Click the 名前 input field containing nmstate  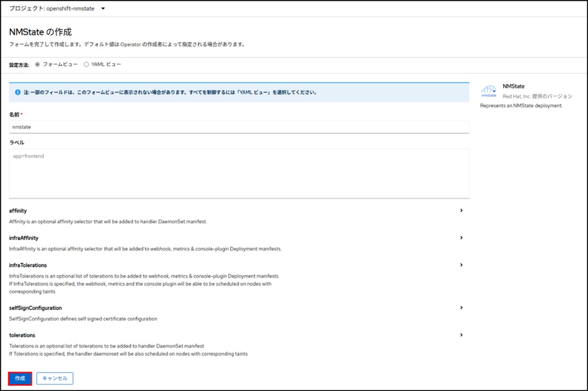point(239,127)
